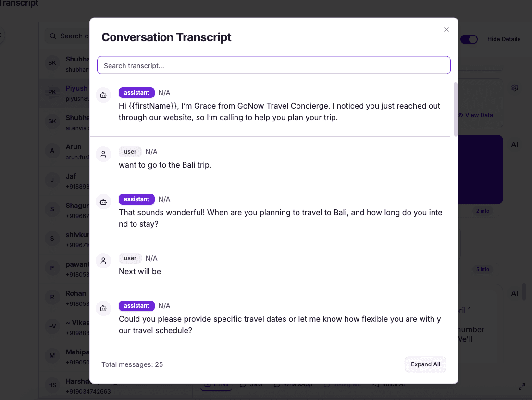532x400 pixels.
Task: Collapse the sidebar using the left chevron
Action: 2,36
